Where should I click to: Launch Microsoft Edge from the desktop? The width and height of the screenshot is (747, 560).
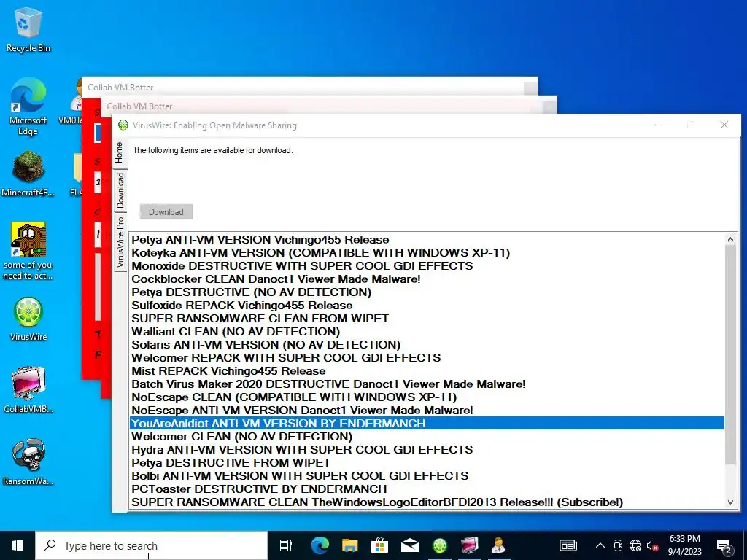pyautogui.click(x=28, y=106)
